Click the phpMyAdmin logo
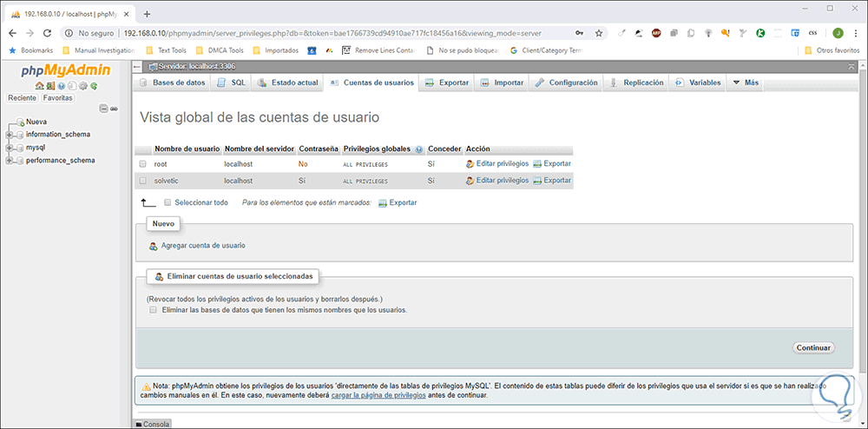 [66, 71]
